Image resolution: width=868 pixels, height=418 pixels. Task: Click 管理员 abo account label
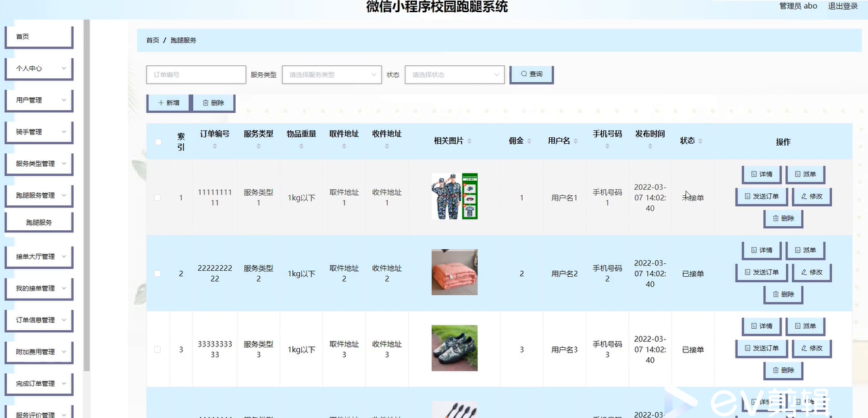coord(798,6)
